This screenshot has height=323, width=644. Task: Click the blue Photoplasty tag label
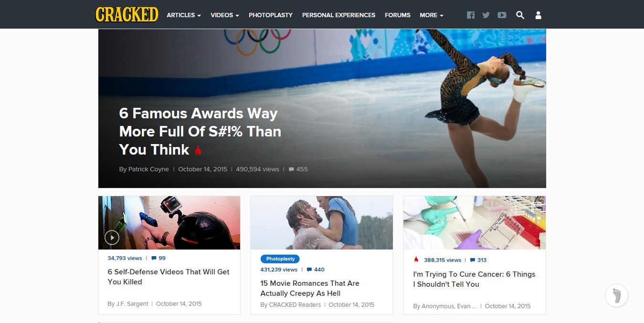tap(280, 259)
